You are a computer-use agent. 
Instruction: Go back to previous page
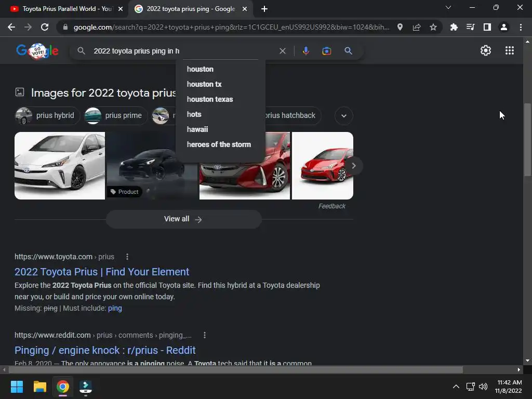click(11, 27)
